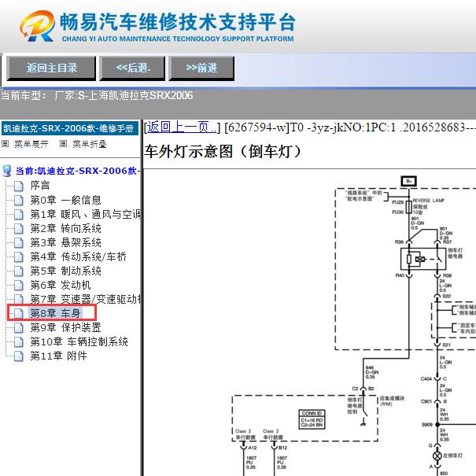
Task: Click the 凯迪拉克-SRX-2006款-维修手册 header
Action: pos(70,128)
